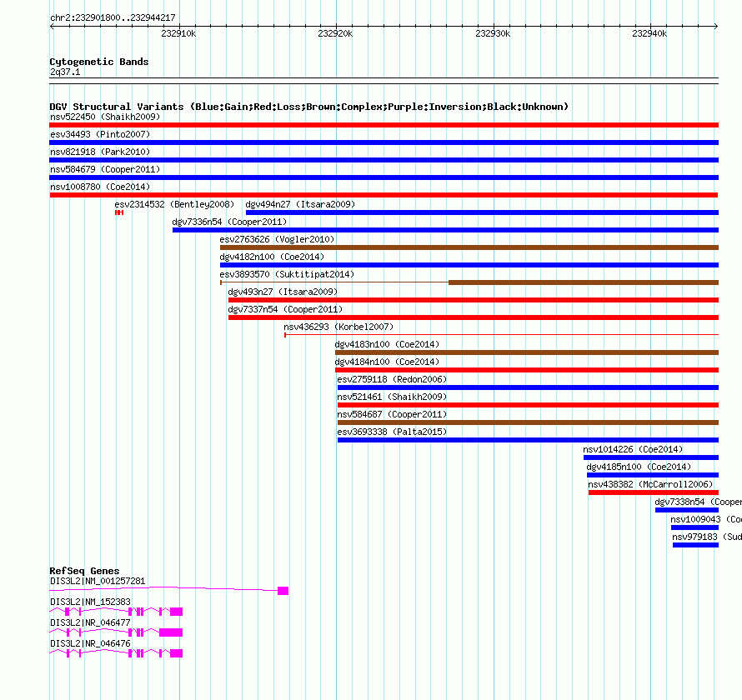This screenshot has height=700, width=742.
Task: Click nsv438382 (McCarroll2006) label
Action: pyautogui.click(x=650, y=484)
